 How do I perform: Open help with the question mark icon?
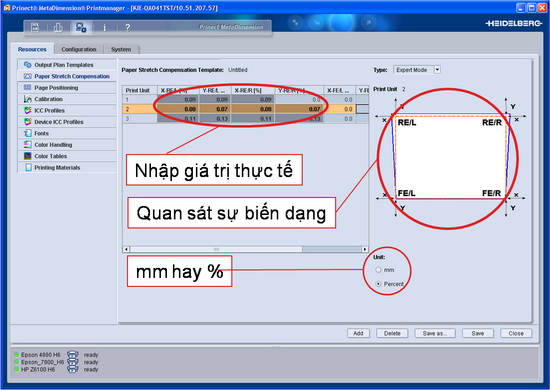coord(128,27)
